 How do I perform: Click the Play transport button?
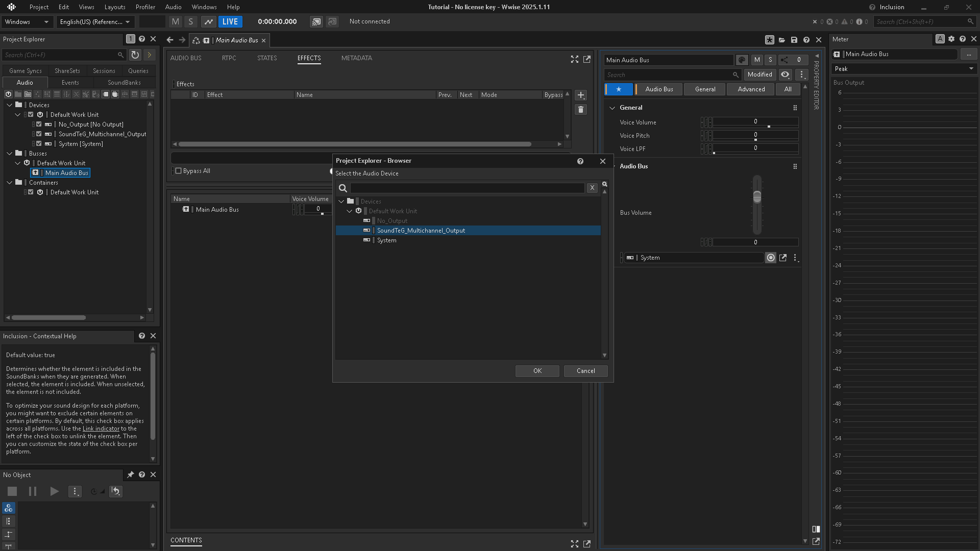click(x=54, y=491)
